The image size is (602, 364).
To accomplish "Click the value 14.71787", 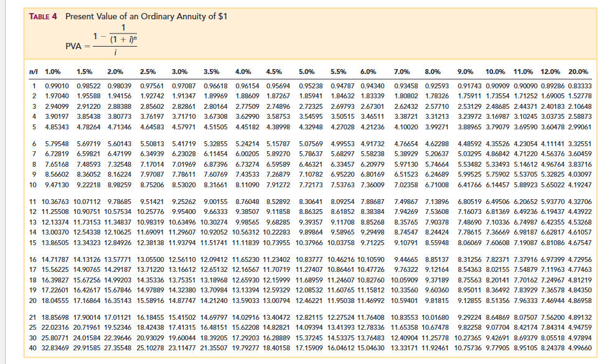I will [x=55, y=259].
